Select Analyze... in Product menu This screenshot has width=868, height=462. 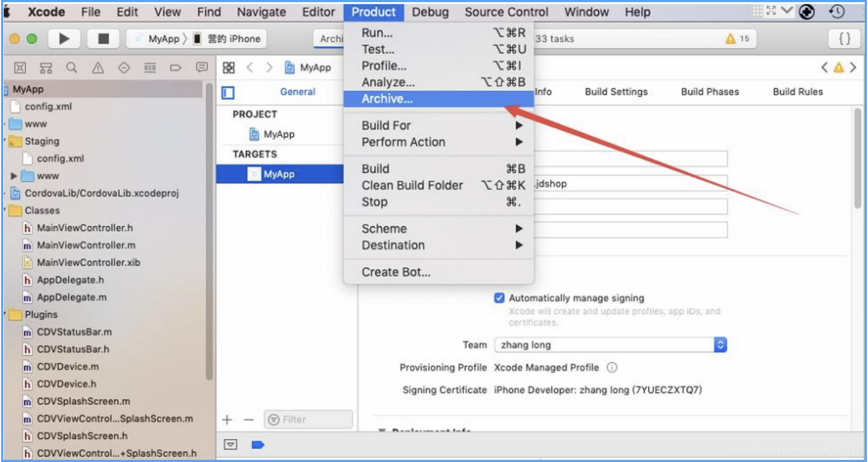(x=438, y=82)
